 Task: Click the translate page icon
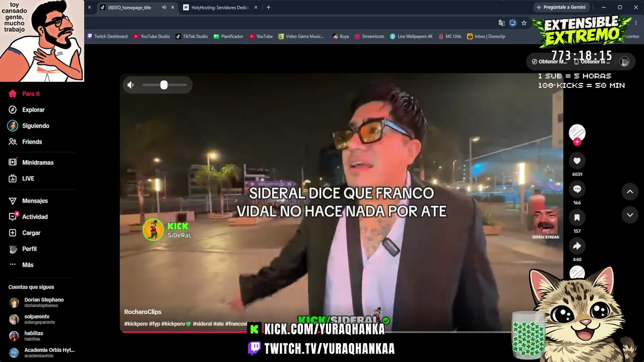click(502, 23)
